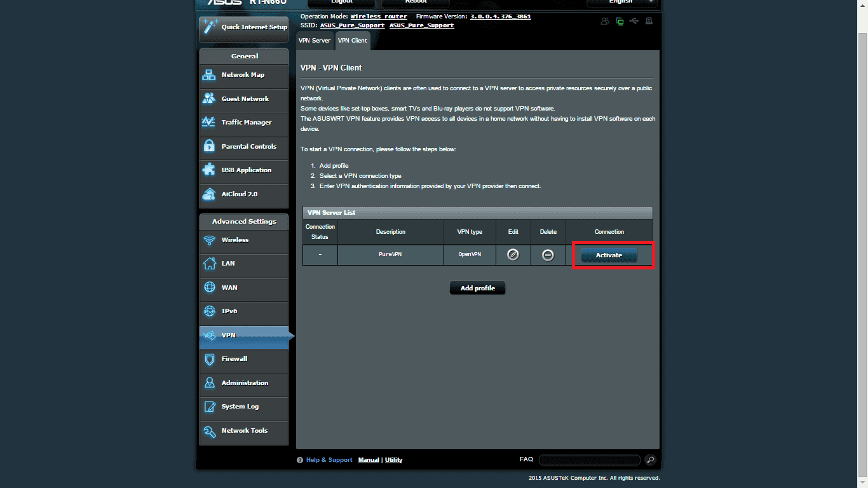Click the Help & Support question icon
The width and height of the screenshot is (868, 488).
tap(300, 460)
